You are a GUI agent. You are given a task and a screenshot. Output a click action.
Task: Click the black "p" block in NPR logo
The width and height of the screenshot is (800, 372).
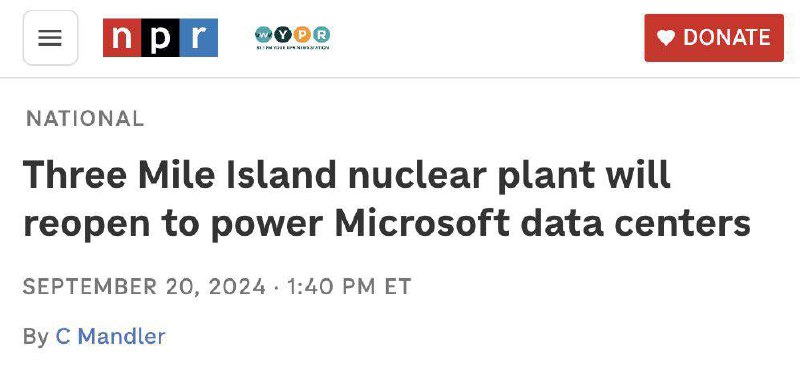point(160,38)
